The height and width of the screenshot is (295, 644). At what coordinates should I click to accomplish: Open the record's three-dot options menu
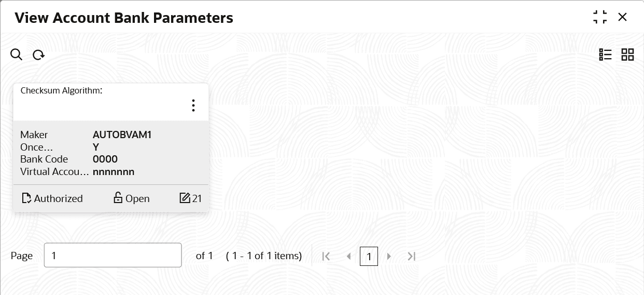pos(193,105)
